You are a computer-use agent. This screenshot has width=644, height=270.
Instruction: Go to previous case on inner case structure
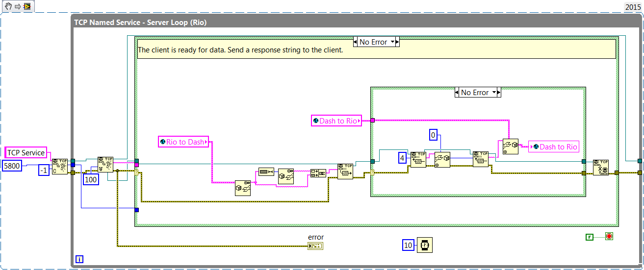pyautogui.click(x=457, y=92)
